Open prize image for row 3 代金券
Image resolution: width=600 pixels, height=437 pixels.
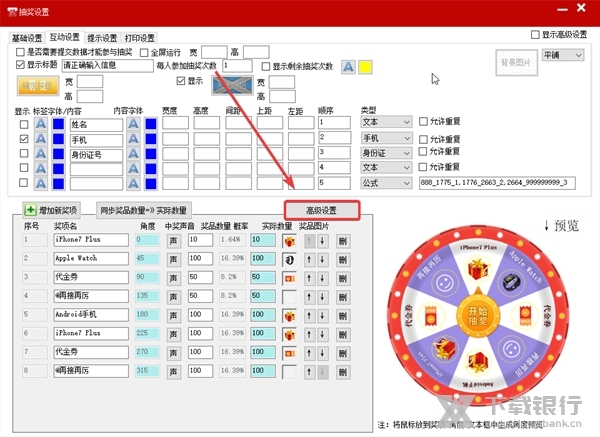(x=290, y=279)
